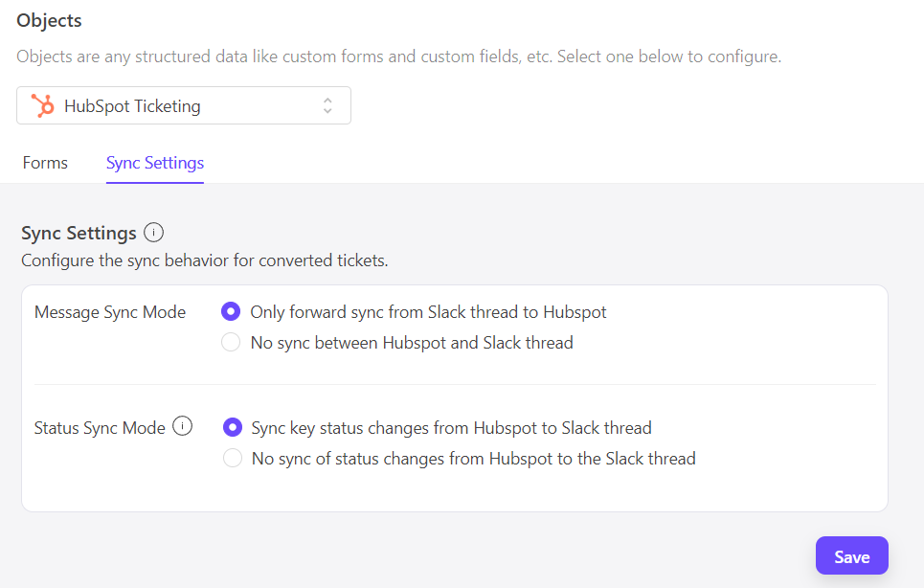Click the bold 'Sync Settings' section heading
924x588 pixels.
coord(79,233)
